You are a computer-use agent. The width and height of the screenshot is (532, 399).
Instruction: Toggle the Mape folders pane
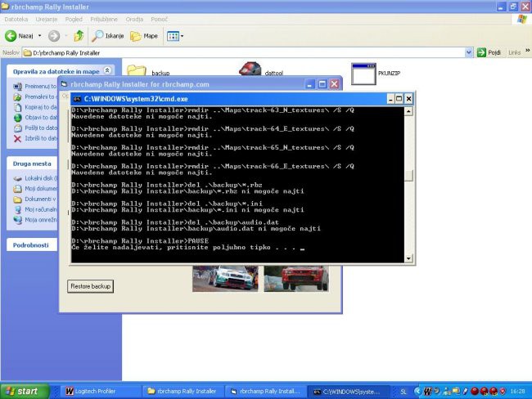click(x=144, y=36)
